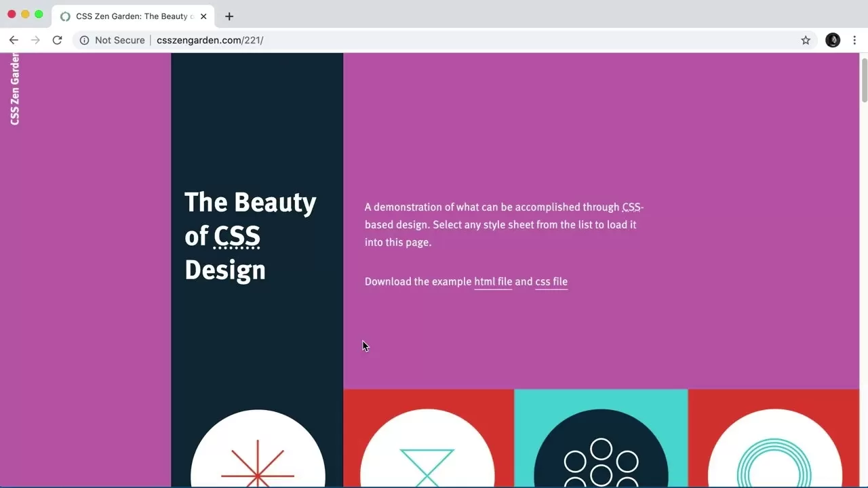The height and width of the screenshot is (488, 868).
Task: Click the vertical CSS Zen Garden sidebar text
Action: tap(14, 88)
